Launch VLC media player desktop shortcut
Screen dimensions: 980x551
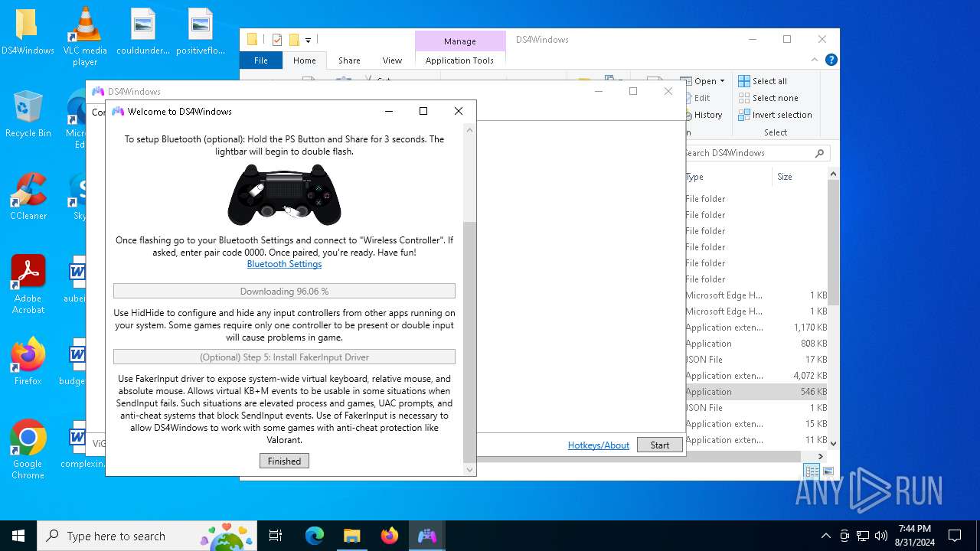point(85,36)
